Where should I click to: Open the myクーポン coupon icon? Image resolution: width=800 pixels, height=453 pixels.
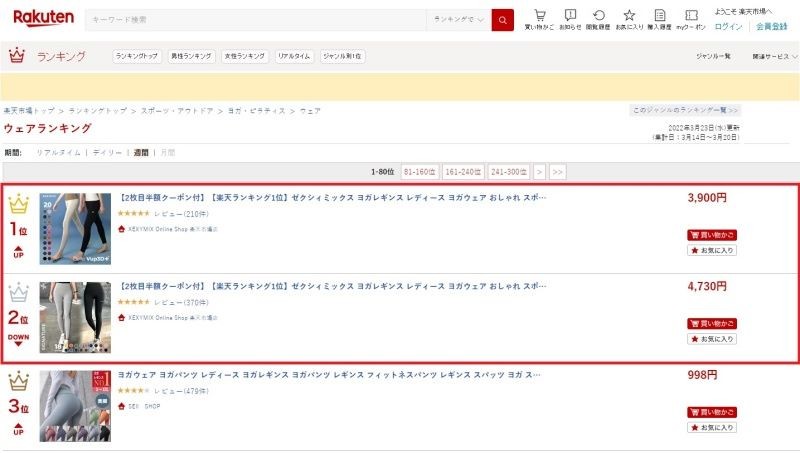691,19
